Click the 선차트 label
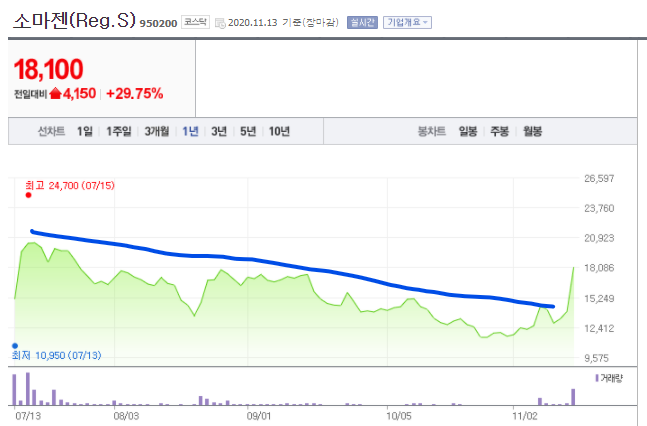Image resolution: width=647 pixels, height=426 pixels. [52, 131]
